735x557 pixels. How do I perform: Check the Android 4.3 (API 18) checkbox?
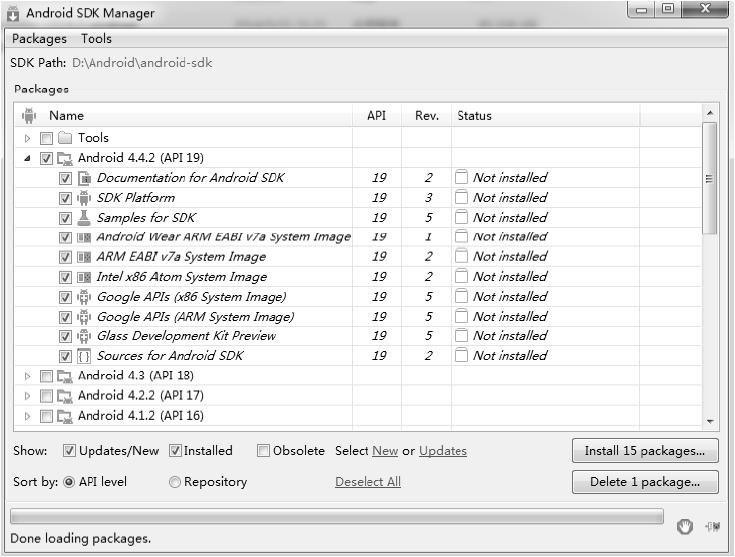[46, 376]
